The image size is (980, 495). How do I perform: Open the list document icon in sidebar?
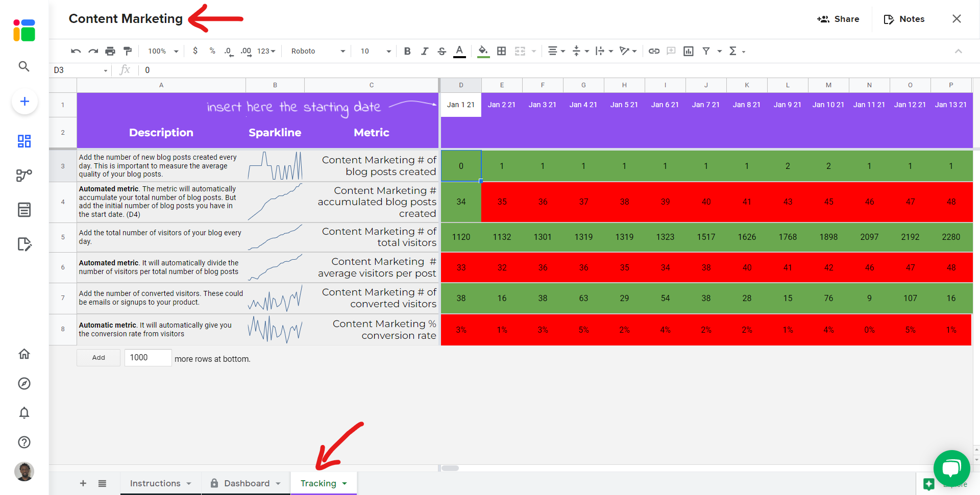(x=24, y=210)
